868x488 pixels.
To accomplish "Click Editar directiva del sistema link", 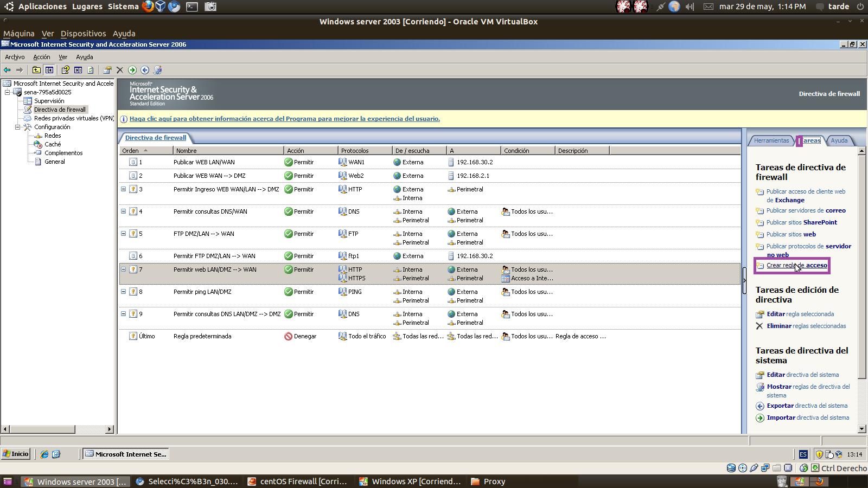I will click(803, 375).
